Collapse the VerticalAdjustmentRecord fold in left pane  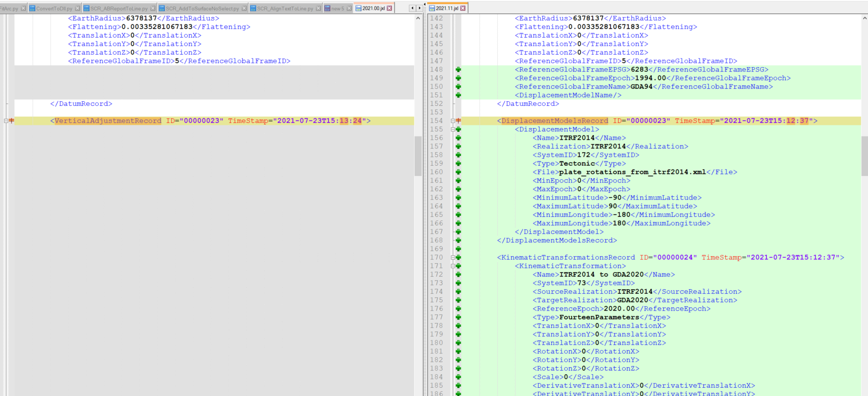coord(6,121)
